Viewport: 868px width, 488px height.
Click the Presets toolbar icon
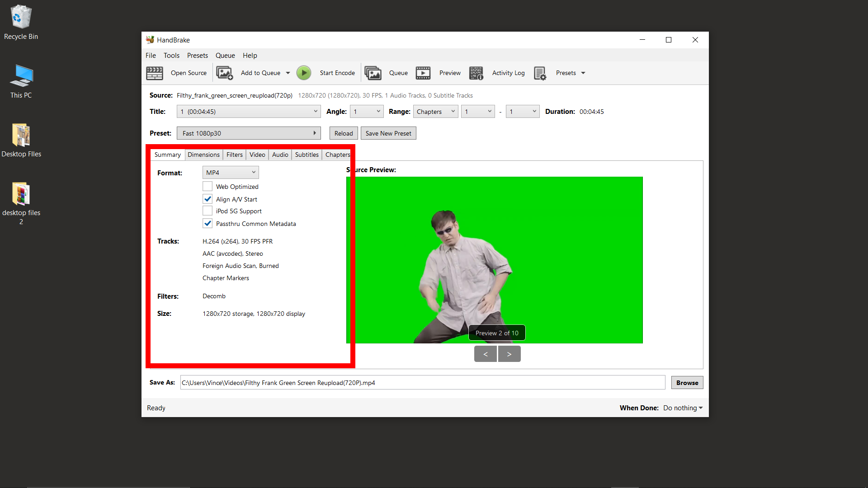(x=540, y=73)
